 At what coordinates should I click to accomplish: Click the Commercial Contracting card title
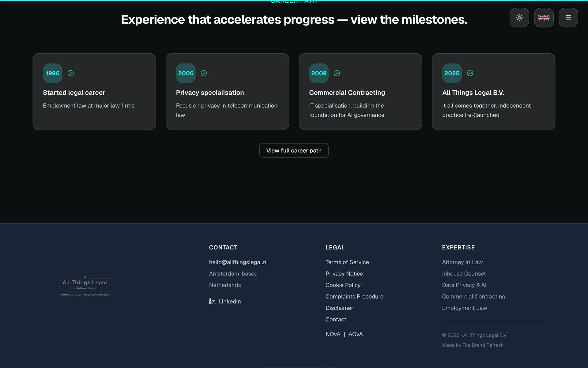(x=347, y=93)
